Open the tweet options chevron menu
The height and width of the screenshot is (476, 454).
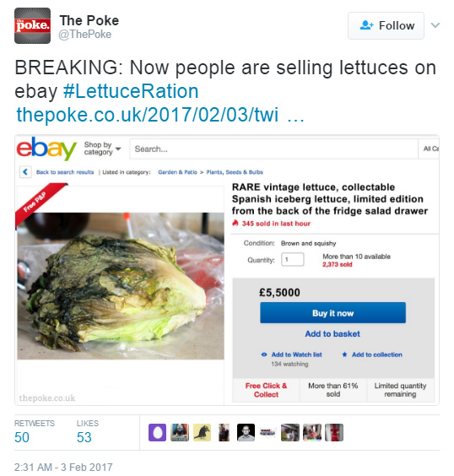[435, 25]
